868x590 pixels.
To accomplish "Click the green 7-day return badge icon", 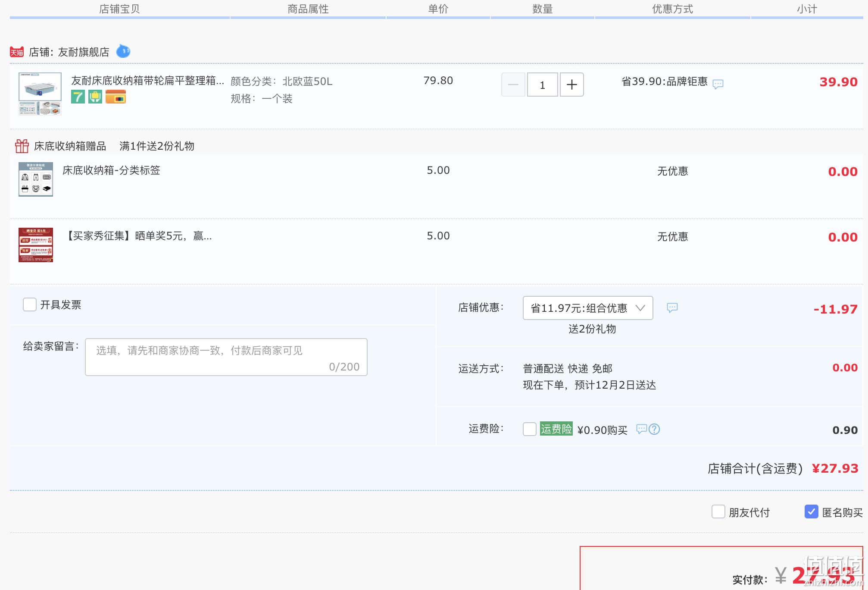I will coord(78,97).
